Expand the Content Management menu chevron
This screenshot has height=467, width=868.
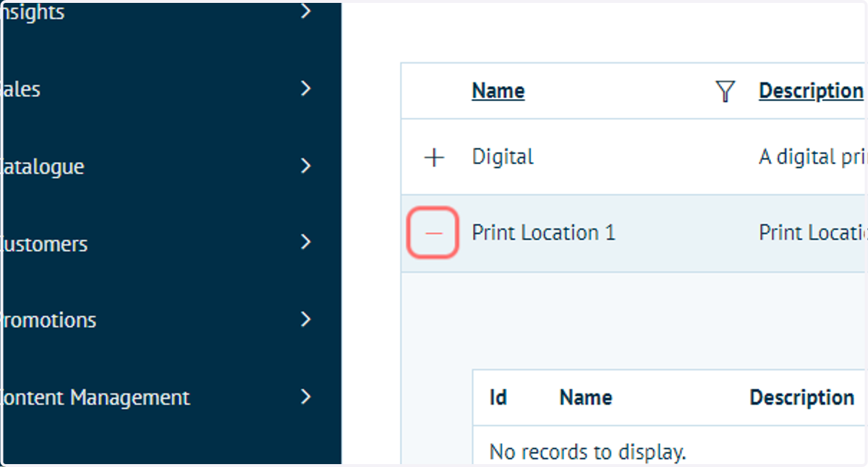pyautogui.click(x=306, y=396)
